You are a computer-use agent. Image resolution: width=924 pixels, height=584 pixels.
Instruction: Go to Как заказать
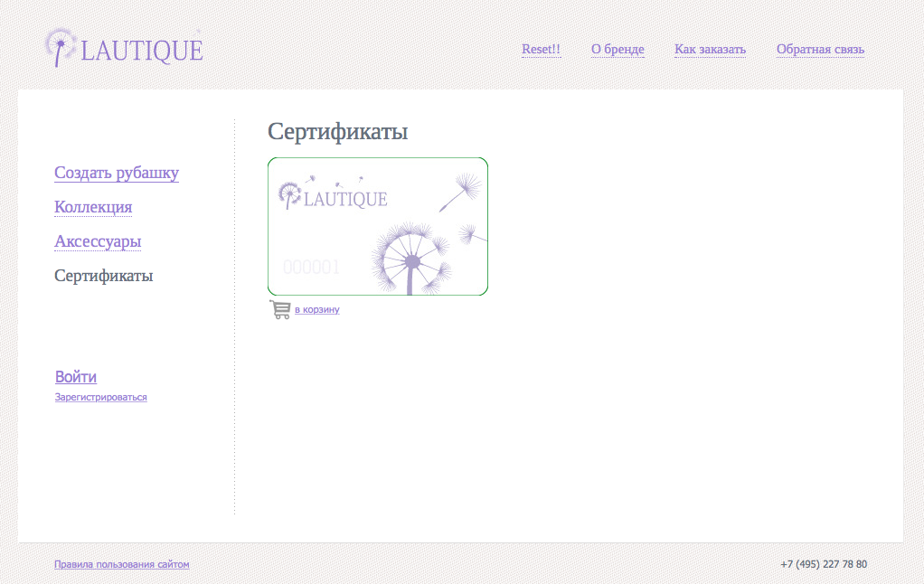[x=710, y=50]
